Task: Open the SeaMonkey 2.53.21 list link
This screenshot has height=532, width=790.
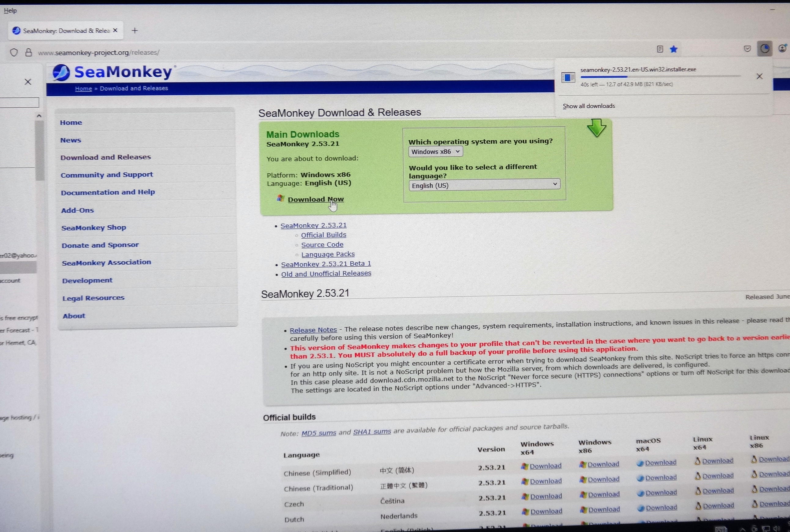Action: [x=313, y=225]
